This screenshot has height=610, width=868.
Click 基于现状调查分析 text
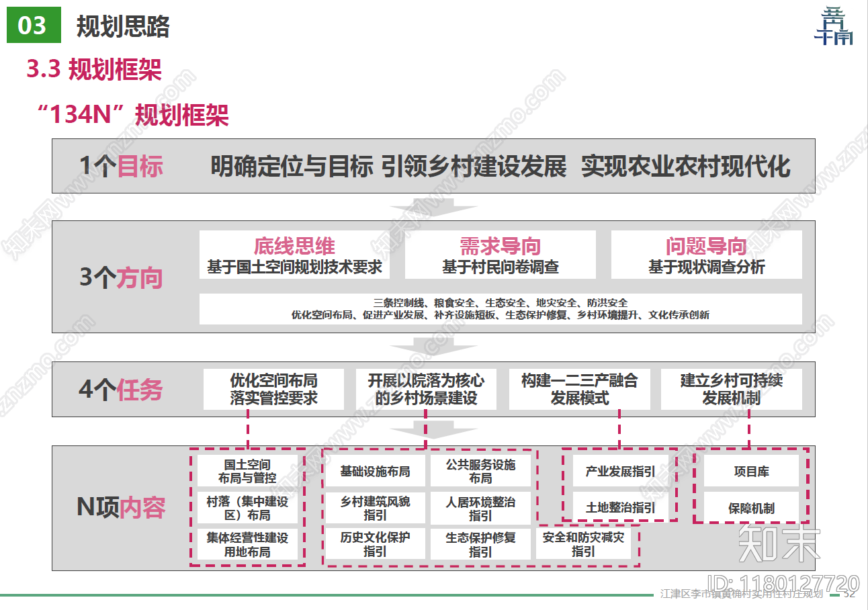706,267
